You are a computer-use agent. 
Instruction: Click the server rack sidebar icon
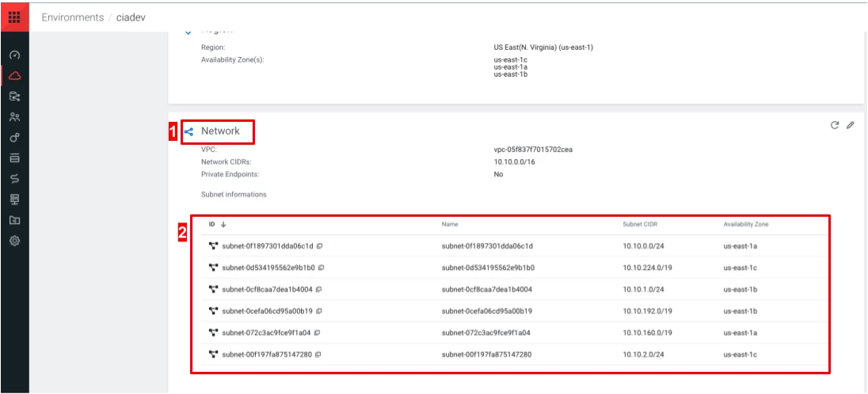(x=15, y=199)
